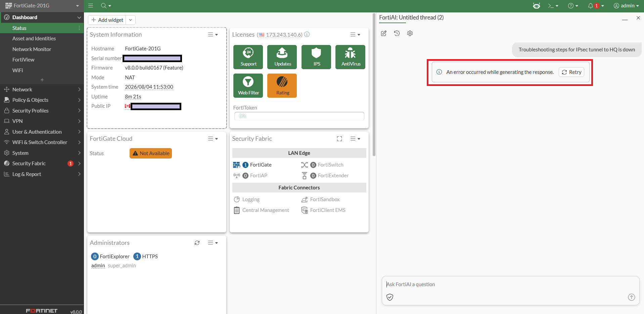
Task: Expand WiFi & Switch Controller menu
Action: pyautogui.click(x=42, y=142)
